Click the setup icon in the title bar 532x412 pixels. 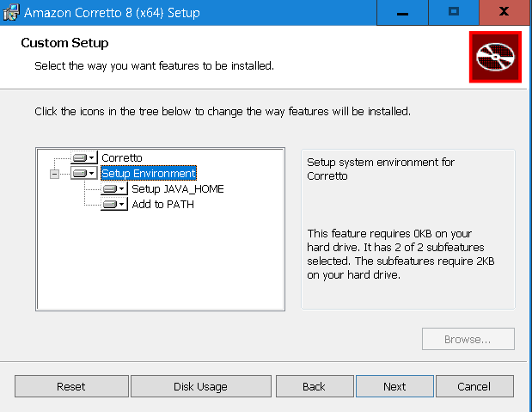click(x=11, y=13)
